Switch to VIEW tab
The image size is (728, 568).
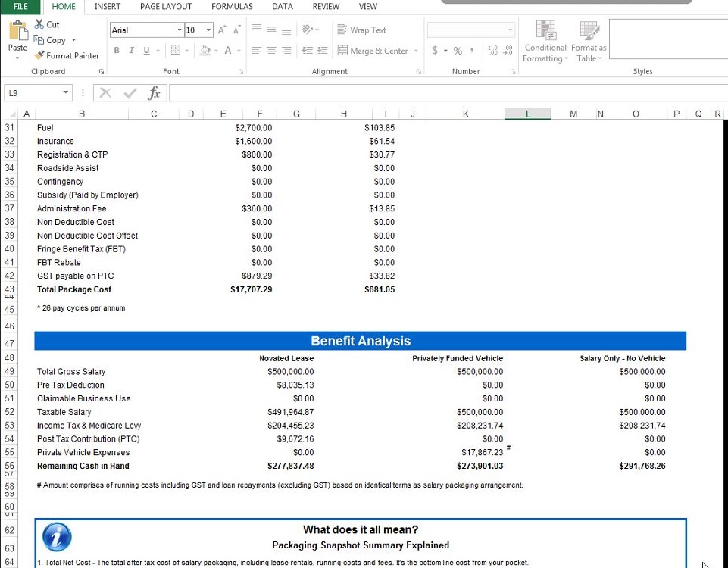[x=367, y=7]
